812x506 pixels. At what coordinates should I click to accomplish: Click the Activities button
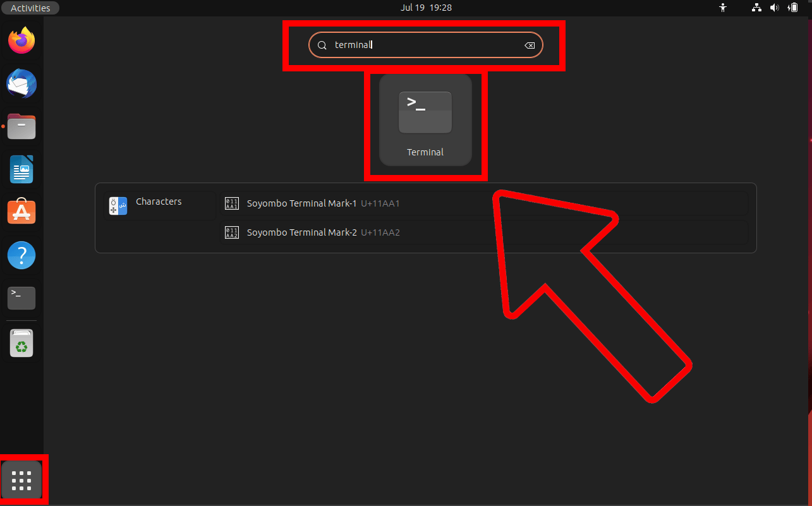30,8
